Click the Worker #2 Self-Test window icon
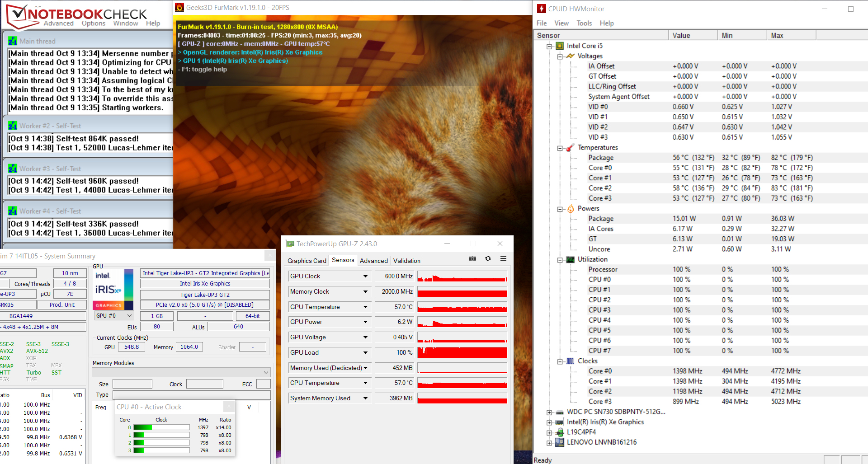Screen dimensions: 868x464 pyautogui.click(x=13, y=126)
